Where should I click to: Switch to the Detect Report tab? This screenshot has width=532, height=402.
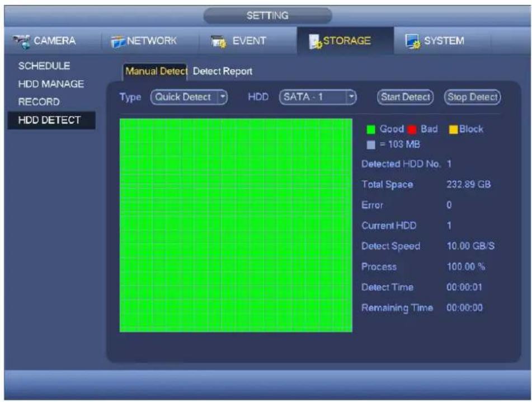click(223, 71)
